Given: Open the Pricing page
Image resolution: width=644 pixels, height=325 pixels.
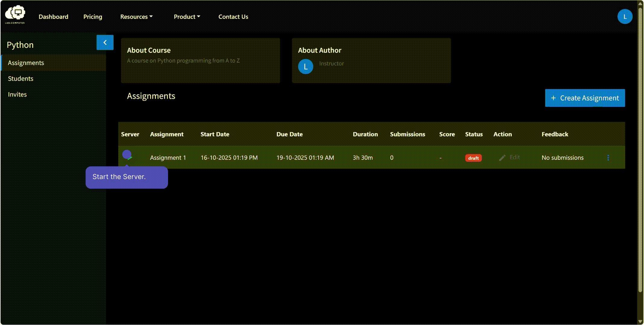Looking at the screenshot, I should coord(93,17).
